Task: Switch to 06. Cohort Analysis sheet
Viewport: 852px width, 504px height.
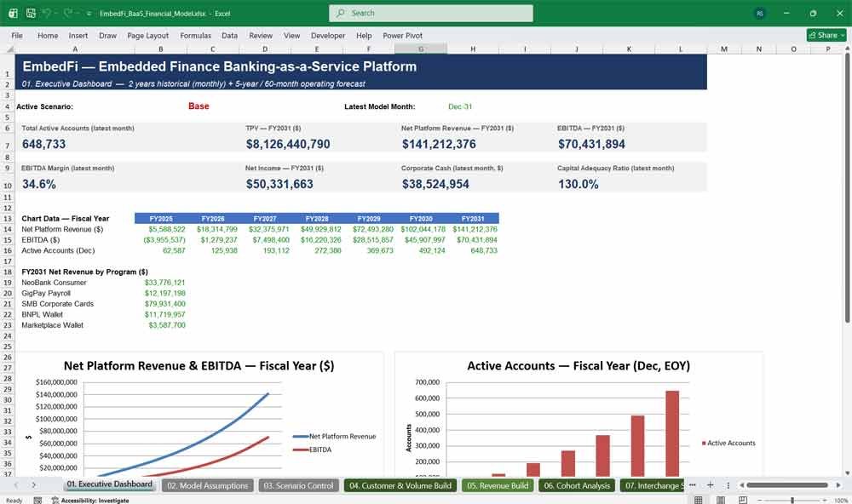Action: pos(577,485)
